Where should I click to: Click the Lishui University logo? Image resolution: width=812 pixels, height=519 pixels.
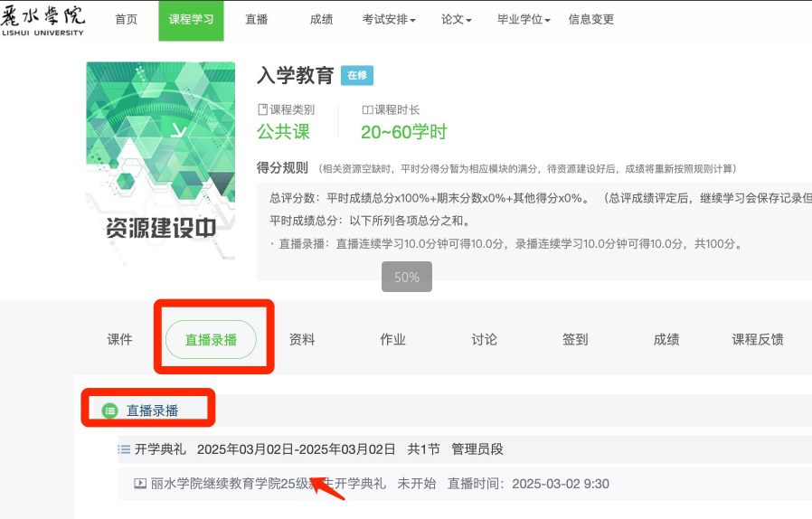pyautogui.click(x=42, y=20)
